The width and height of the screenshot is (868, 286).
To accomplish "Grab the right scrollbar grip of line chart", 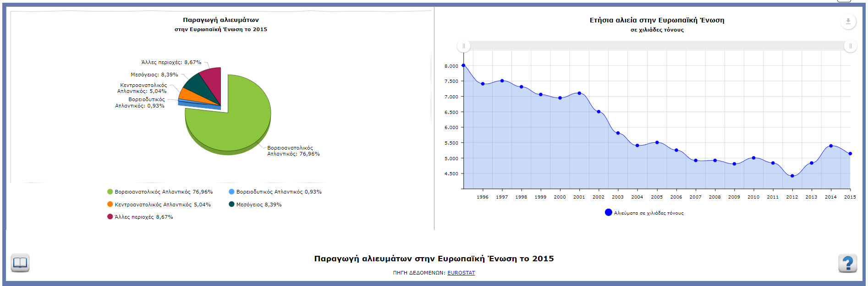I will pyautogui.click(x=850, y=46).
